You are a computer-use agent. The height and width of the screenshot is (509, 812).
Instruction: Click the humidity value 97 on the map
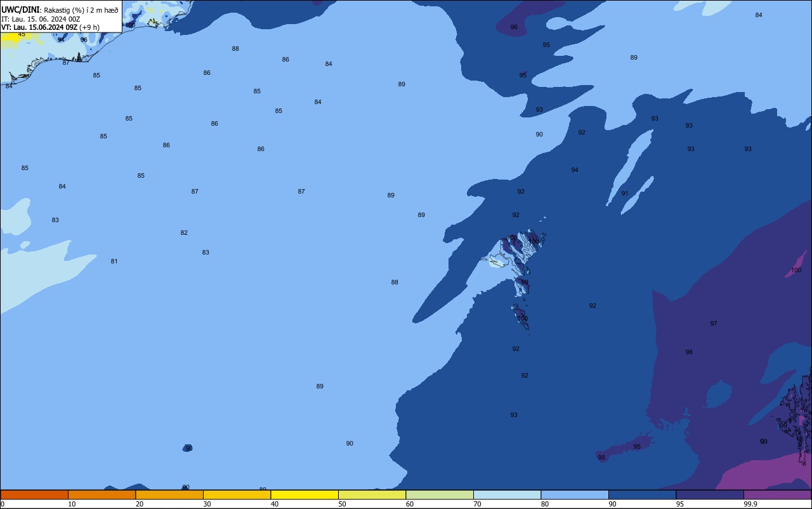coord(714,324)
